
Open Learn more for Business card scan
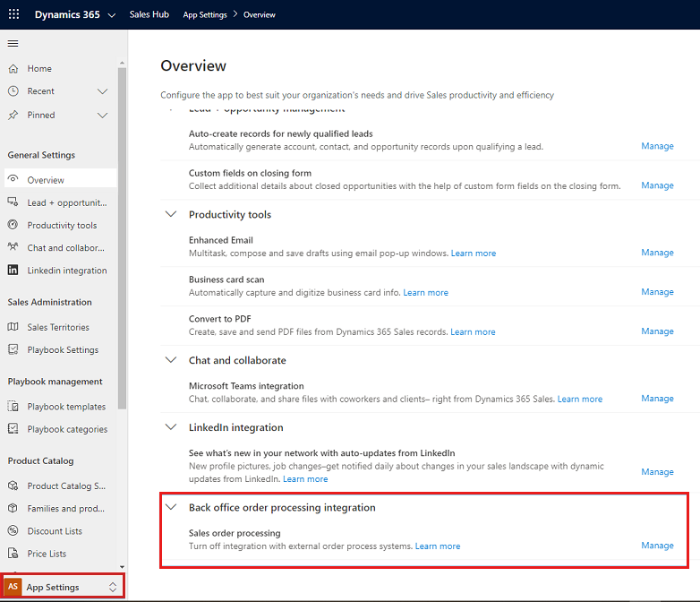(425, 292)
